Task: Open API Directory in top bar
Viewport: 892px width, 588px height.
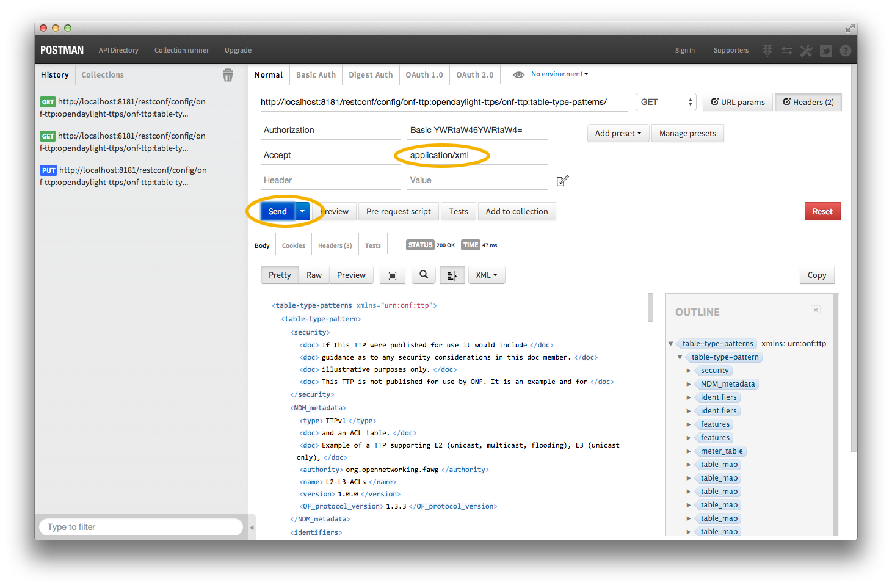Action: coord(118,50)
